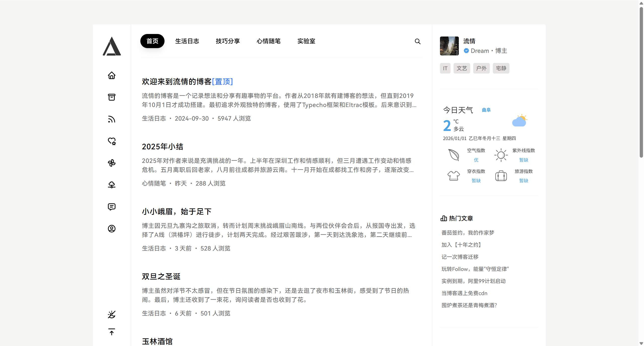644x346 pixels.
Task: Open the comments speech-bubble icon
Action: click(x=111, y=207)
